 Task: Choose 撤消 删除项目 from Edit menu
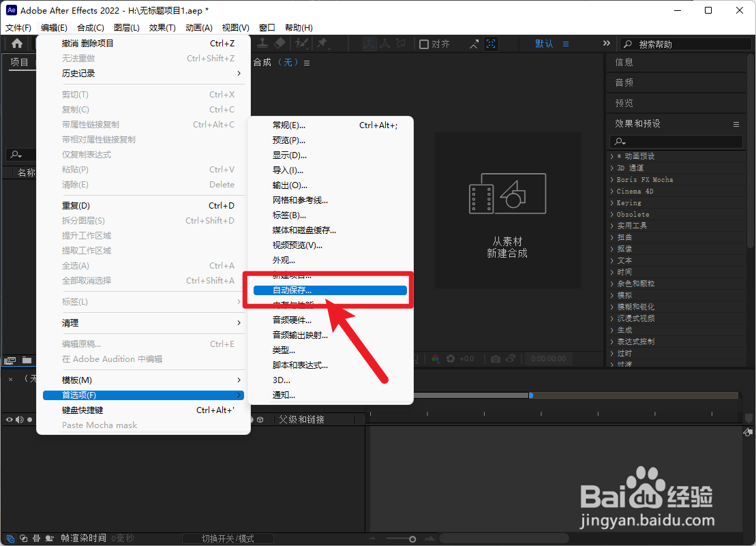(x=144, y=44)
